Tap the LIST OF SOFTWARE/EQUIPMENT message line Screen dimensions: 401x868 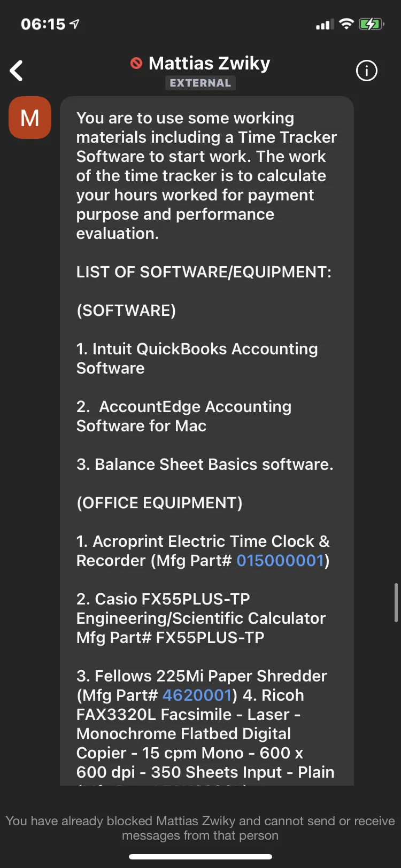click(204, 272)
